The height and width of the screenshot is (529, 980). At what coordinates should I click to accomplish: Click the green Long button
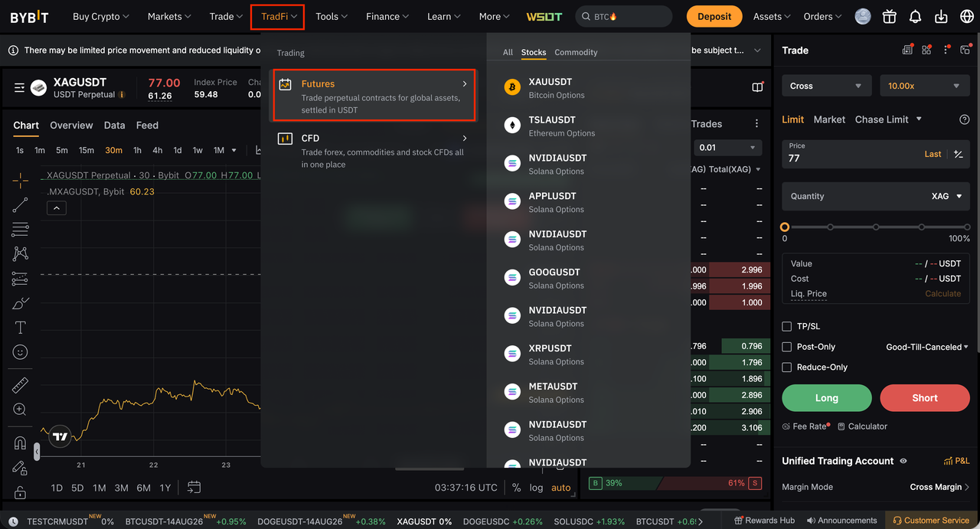[x=827, y=398]
